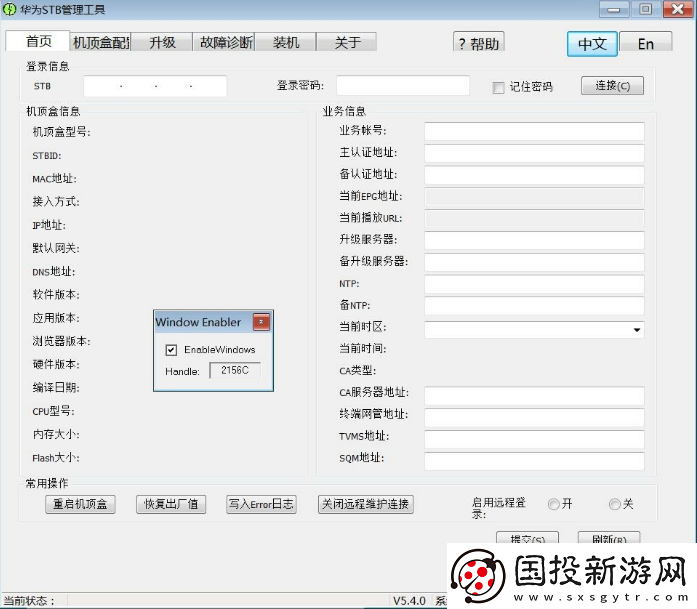Image resolution: width=697 pixels, height=609 pixels.
Task: Expand the 当前时区 dropdown
Action: pyautogui.click(x=637, y=330)
